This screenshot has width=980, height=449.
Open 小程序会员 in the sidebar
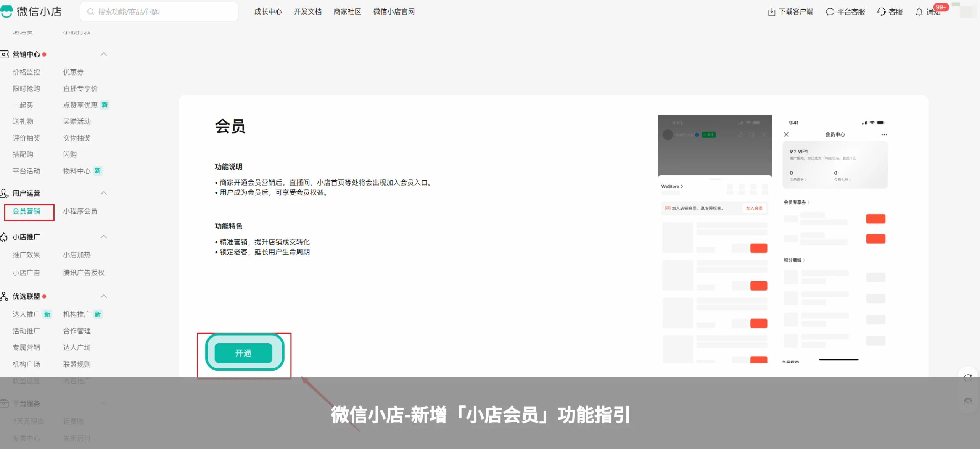click(80, 211)
